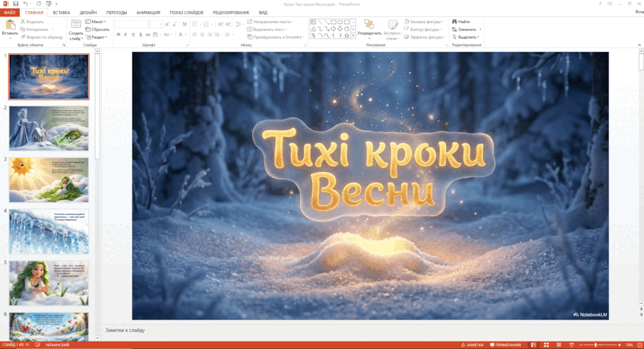Click the Вставить paste icon
The width and height of the screenshot is (644, 349).
[10, 25]
